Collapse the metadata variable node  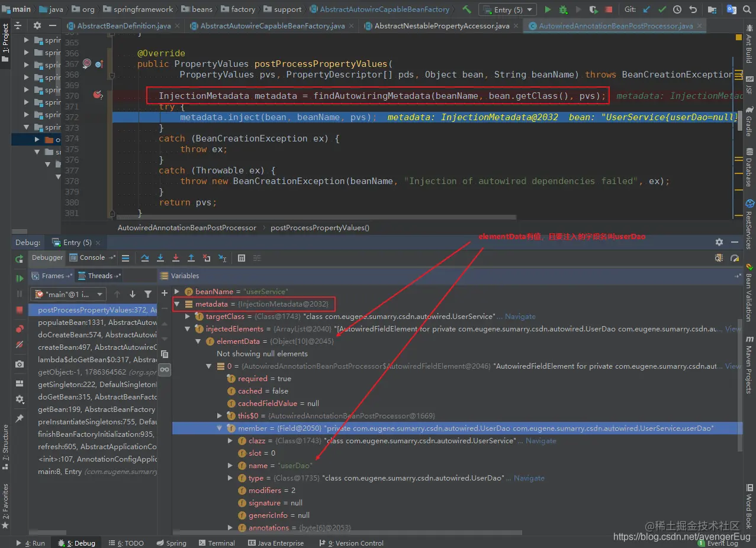pyautogui.click(x=178, y=304)
